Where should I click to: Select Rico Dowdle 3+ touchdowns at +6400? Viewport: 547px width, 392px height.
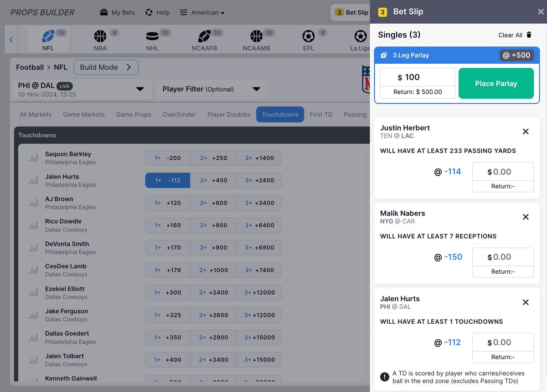259,225
